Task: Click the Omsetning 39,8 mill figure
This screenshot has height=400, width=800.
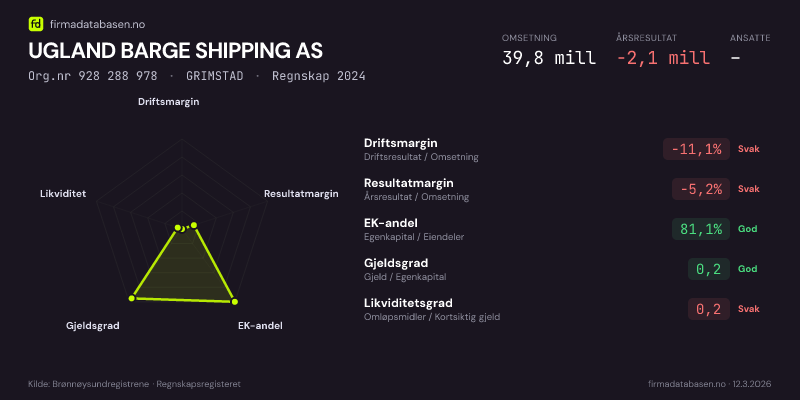Action: pyautogui.click(x=549, y=58)
